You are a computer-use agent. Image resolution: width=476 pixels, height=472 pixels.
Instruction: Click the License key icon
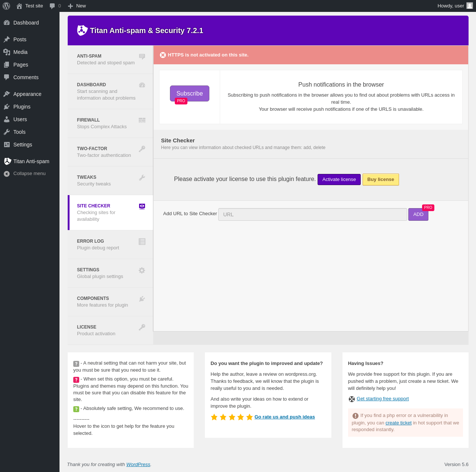click(142, 327)
